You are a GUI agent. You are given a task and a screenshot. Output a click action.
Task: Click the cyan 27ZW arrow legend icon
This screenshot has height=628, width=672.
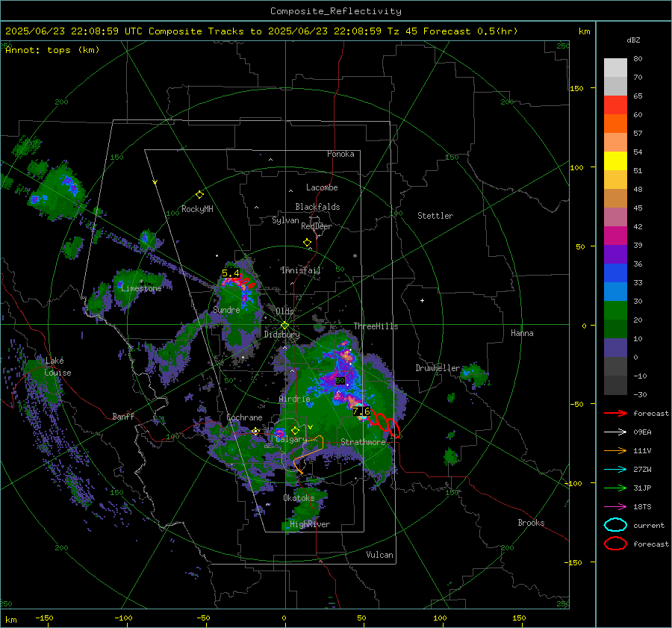[x=615, y=470]
